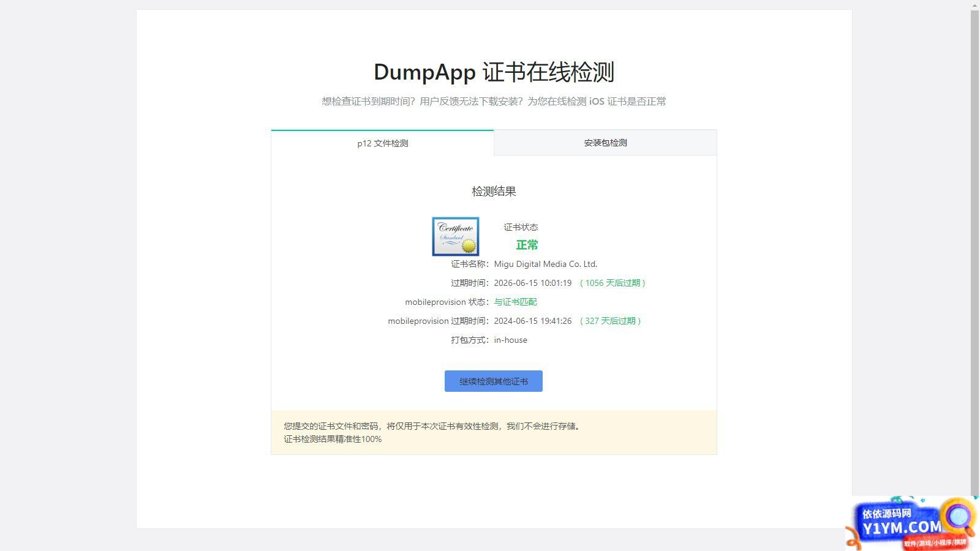Click the 证书检测结果精准性100% notice
This screenshot has height=551, width=980.
333,439
